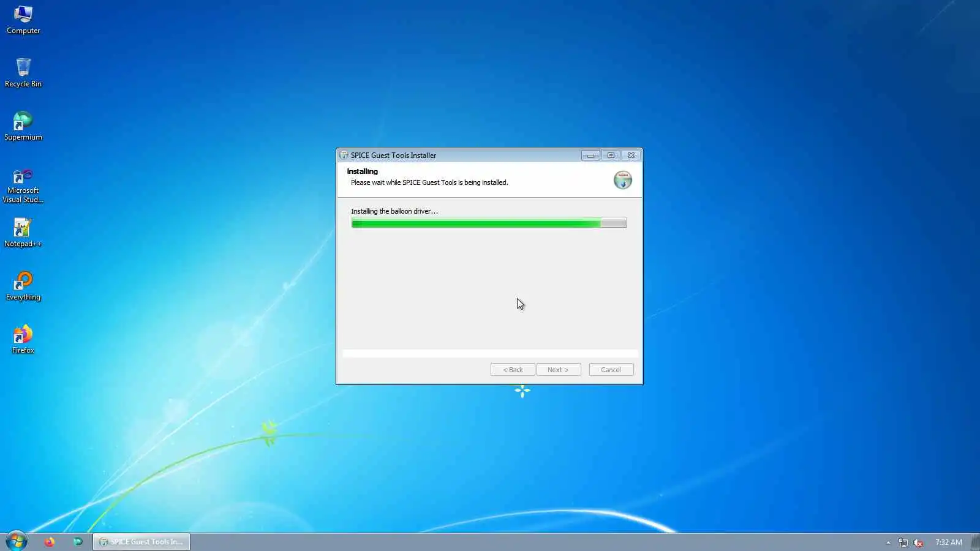
Task: Open the Windows Start menu
Action: tap(17, 541)
